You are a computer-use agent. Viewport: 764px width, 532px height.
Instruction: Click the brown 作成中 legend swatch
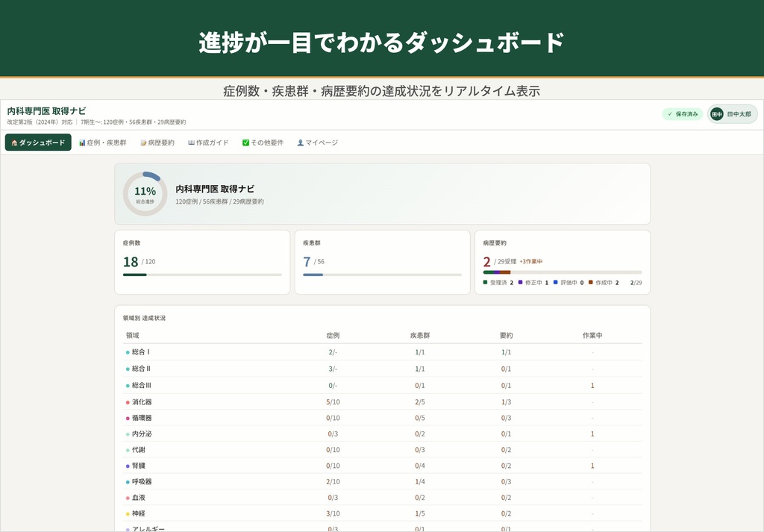pos(591,282)
